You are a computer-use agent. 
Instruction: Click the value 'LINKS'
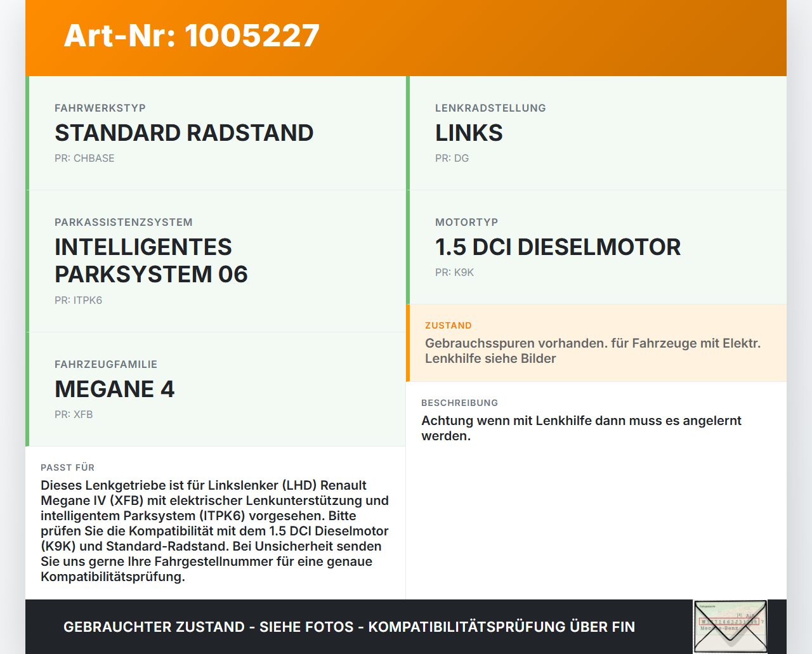(x=469, y=133)
